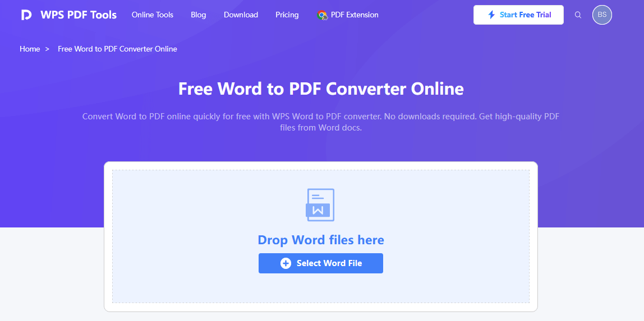Open the WPS PDF Tools home title
The image size is (644, 321).
tap(79, 15)
